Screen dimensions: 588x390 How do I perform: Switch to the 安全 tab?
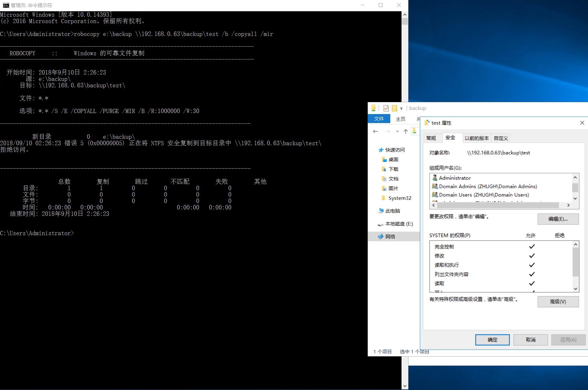[x=450, y=137]
